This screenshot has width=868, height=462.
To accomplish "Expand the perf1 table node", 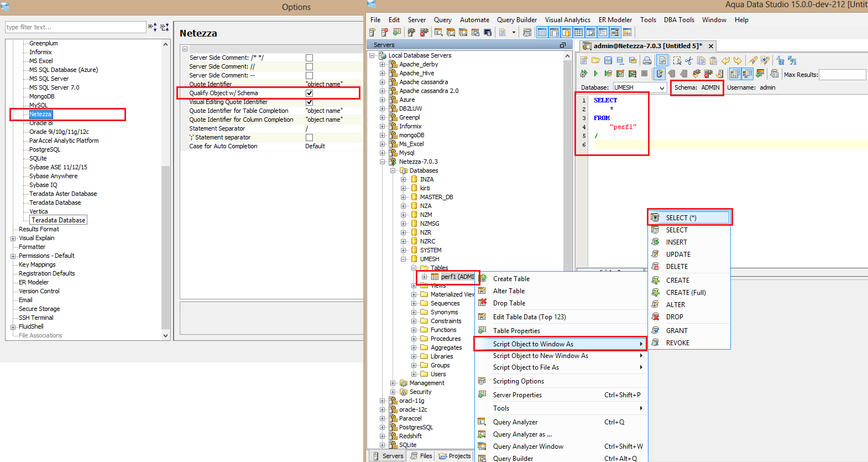I will click(x=424, y=277).
